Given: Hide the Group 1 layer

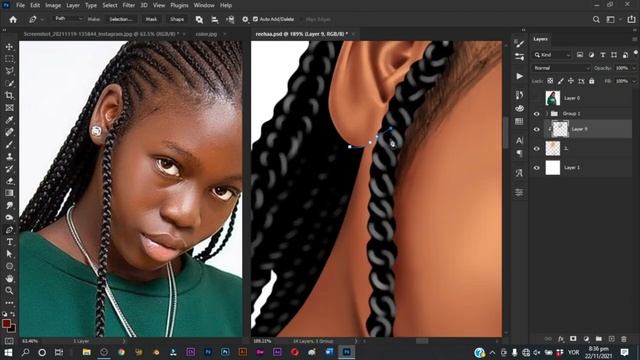Looking at the screenshot, I should [x=537, y=114].
